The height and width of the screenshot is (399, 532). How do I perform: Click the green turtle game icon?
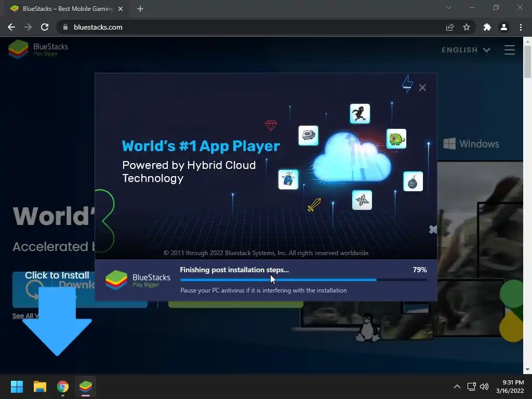[x=396, y=139]
